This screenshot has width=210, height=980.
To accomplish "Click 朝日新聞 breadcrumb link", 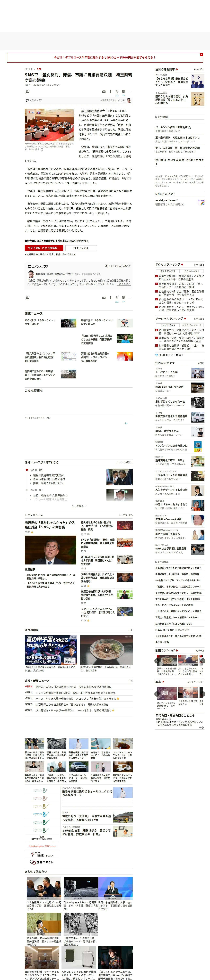I will tap(29, 69).
